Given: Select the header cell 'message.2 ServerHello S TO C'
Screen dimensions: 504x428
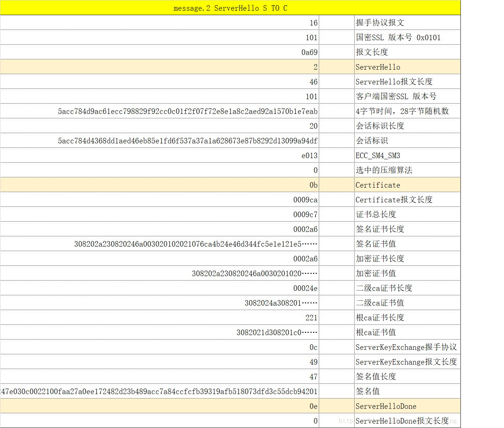Looking at the screenshot, I should tap(230, 7).
